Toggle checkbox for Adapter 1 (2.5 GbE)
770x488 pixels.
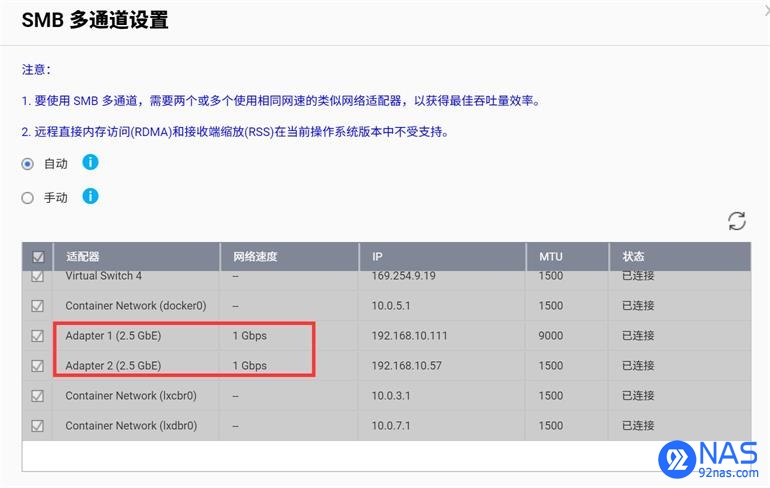[x=37, y=336]
